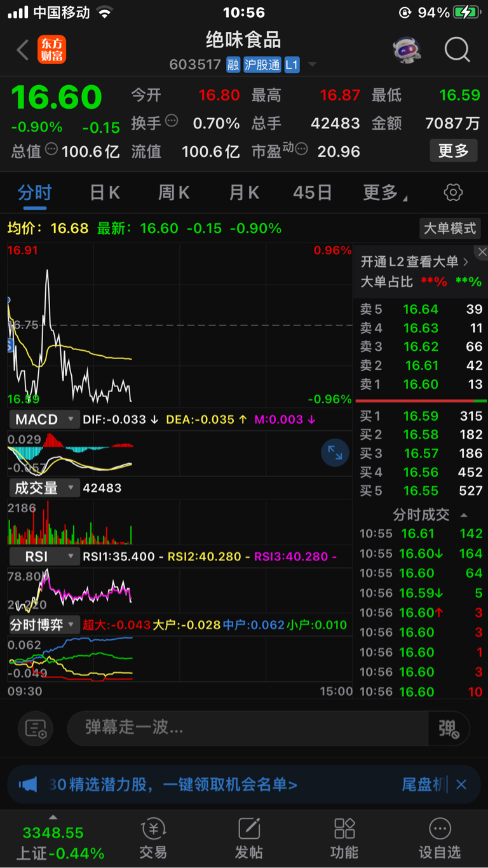
Task: Switch to 日K chart tab
Action: tap(105, 193)
